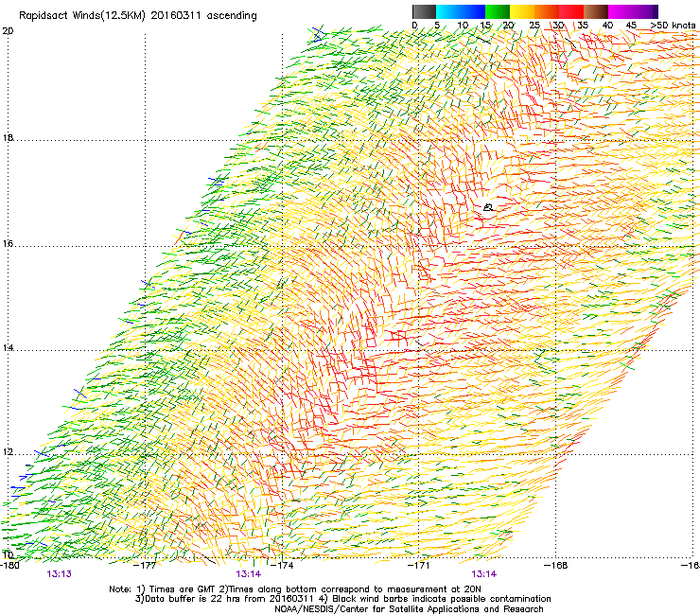Click the legend scale value "25"

click(534, 26)
